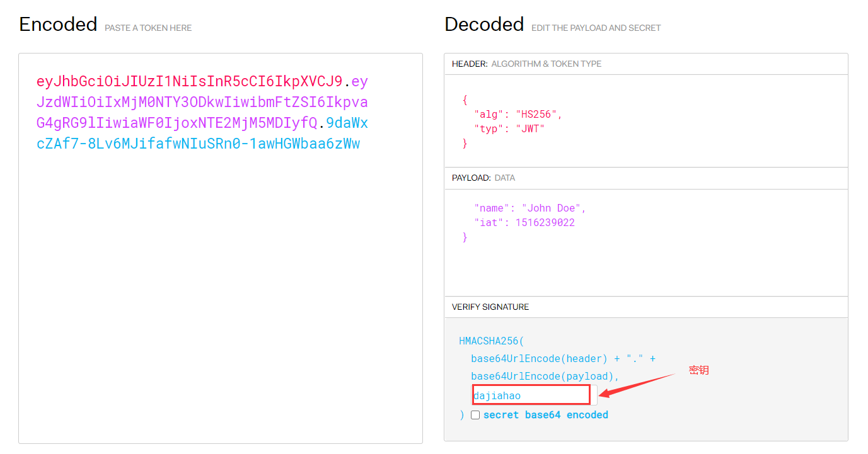Enable the secret base64 encoded checkbox

coord(475,415)
